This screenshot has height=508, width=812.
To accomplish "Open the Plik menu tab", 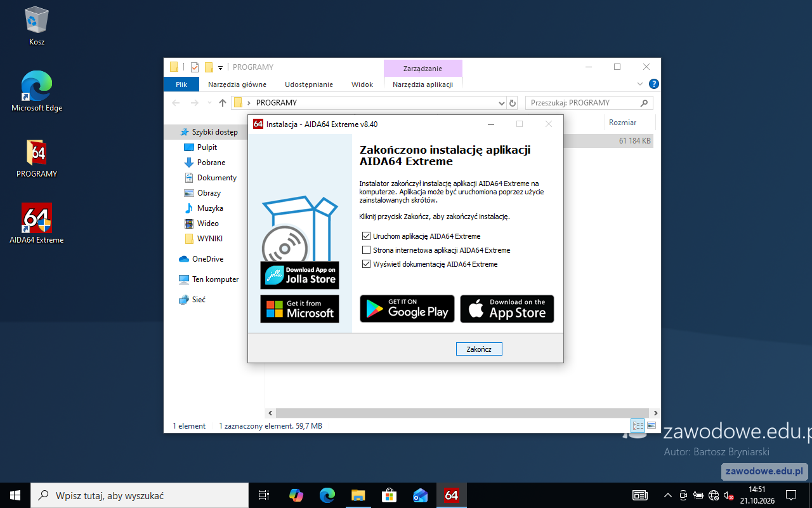I will (x=181, y=84).
